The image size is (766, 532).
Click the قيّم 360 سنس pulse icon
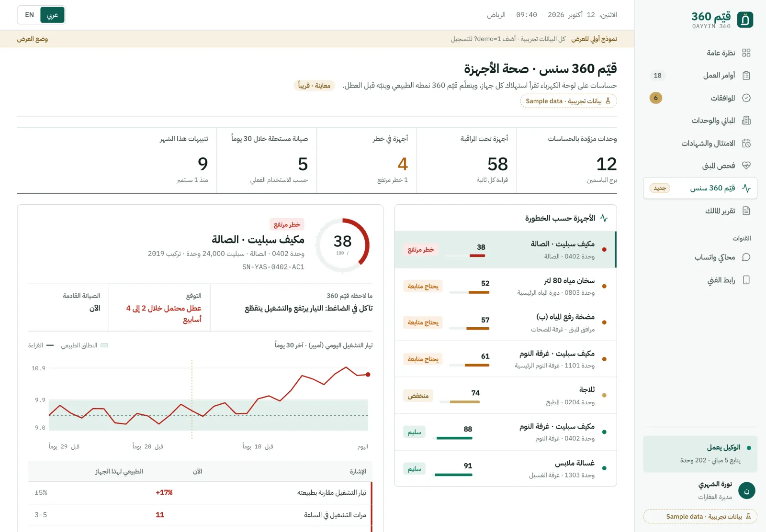coord(746,188)
